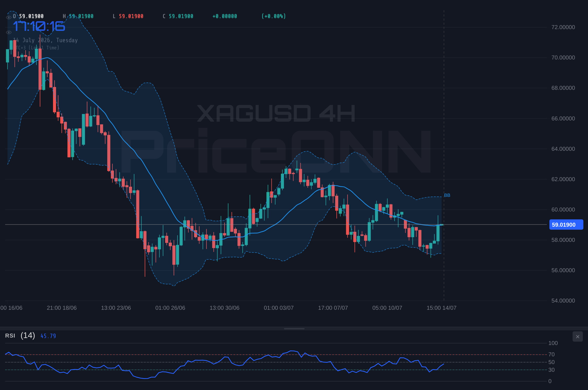Click the 13:00 30/06 time label
Image resolution: width=588 pixels, height=390 pixels.
(225, 308)
